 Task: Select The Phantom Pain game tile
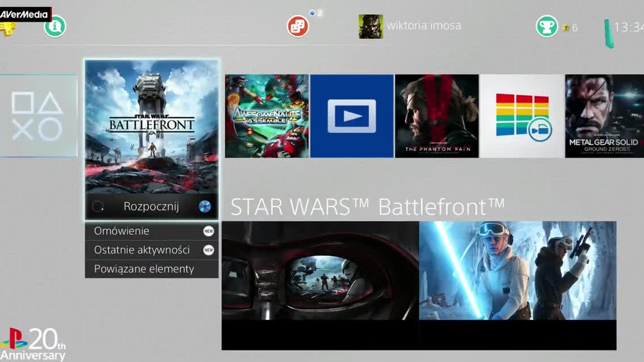point(437,116)
